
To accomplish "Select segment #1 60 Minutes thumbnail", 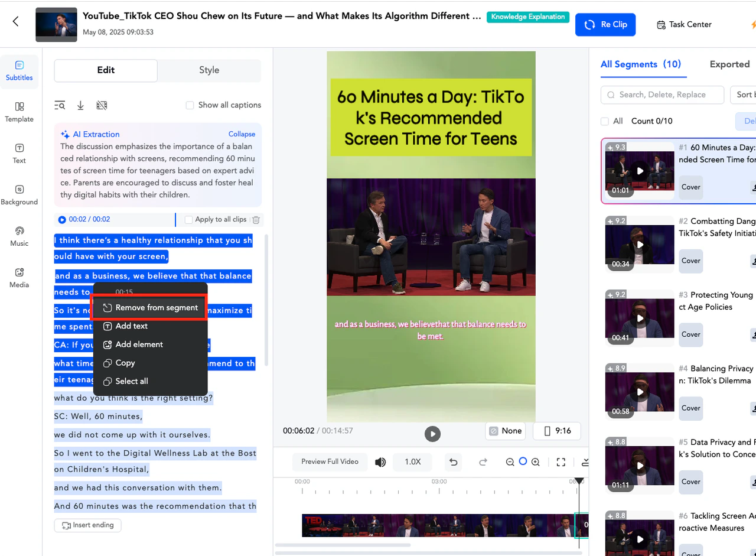I will (640, 171).
